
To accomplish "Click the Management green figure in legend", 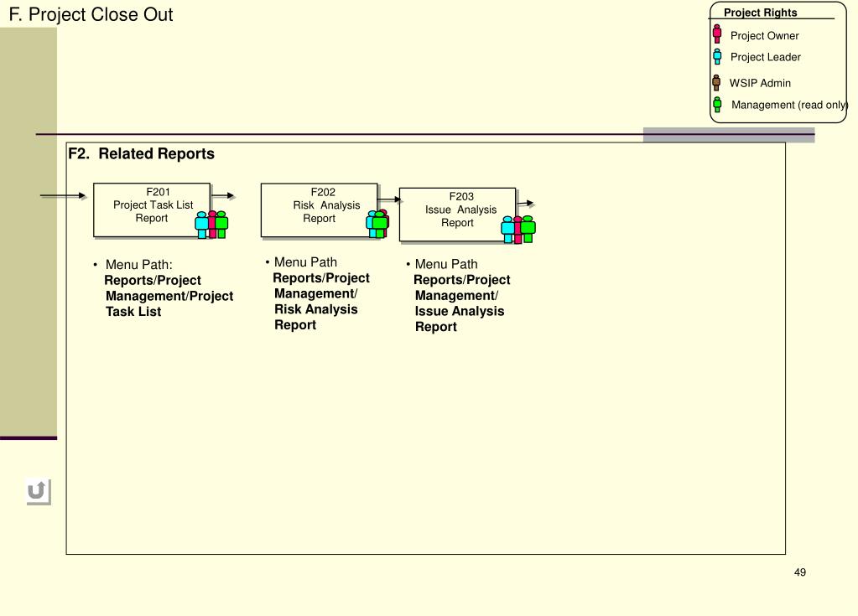I will pos(717,105).
